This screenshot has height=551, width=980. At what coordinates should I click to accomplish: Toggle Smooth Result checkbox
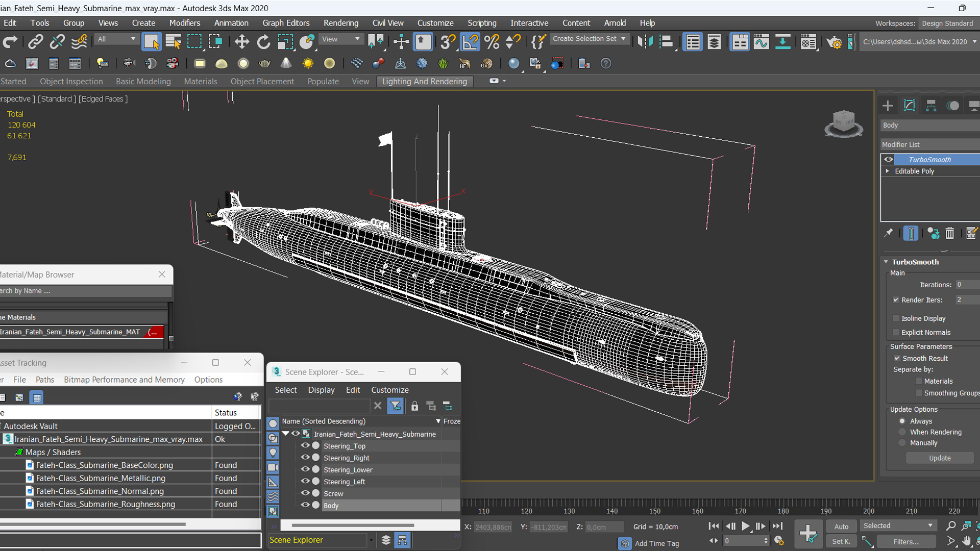click(x=897, y=358)
